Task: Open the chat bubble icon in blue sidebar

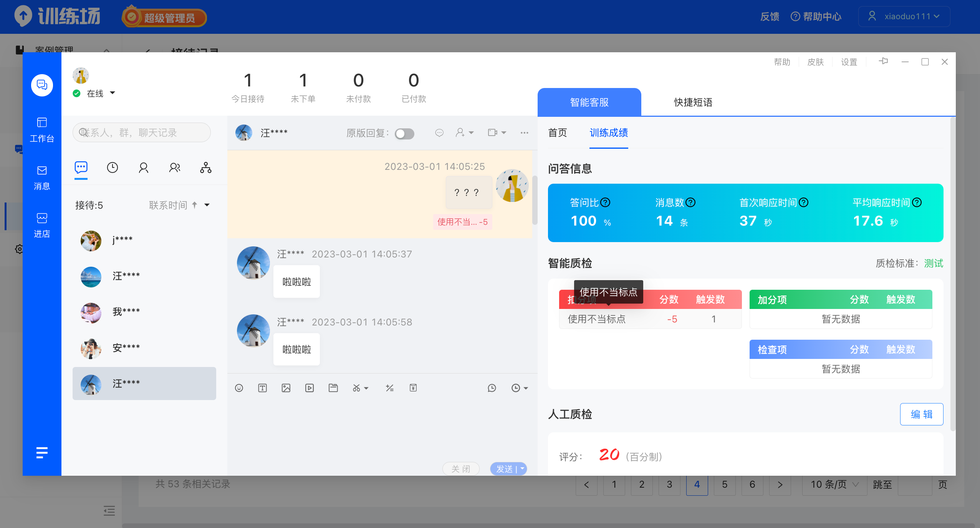Action: [42, 85]
